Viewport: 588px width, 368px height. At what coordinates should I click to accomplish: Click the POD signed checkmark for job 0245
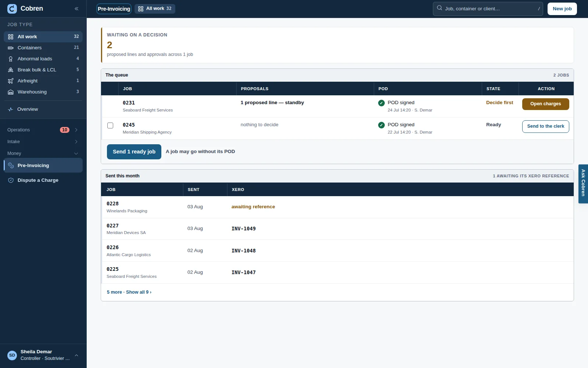(x=381, y=125)
